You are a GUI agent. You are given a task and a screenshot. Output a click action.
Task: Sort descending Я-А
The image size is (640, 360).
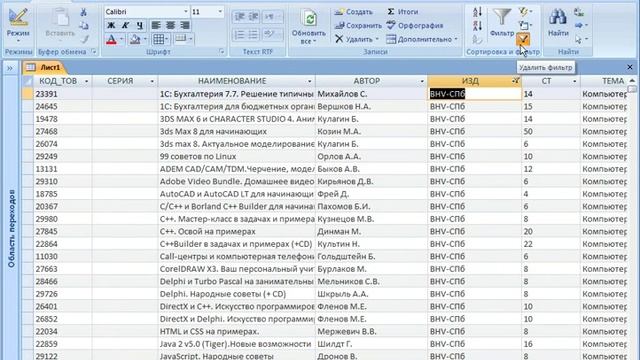(477, 26)
